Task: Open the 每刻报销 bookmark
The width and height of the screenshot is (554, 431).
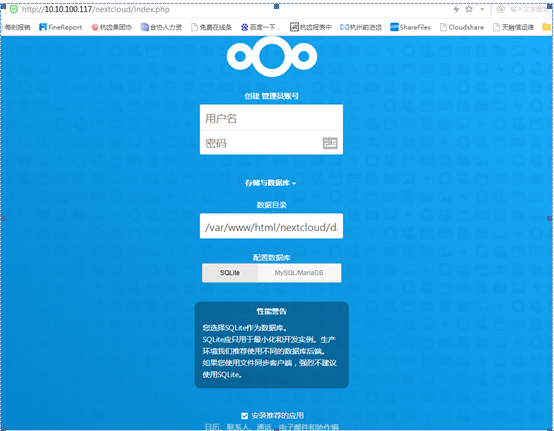Action: tap(16, 27)
